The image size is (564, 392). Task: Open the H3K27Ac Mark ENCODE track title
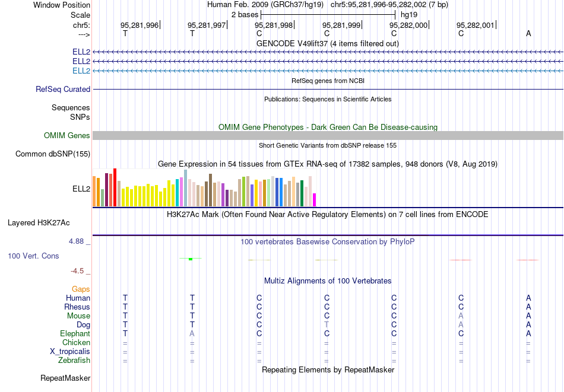(328, 215)
